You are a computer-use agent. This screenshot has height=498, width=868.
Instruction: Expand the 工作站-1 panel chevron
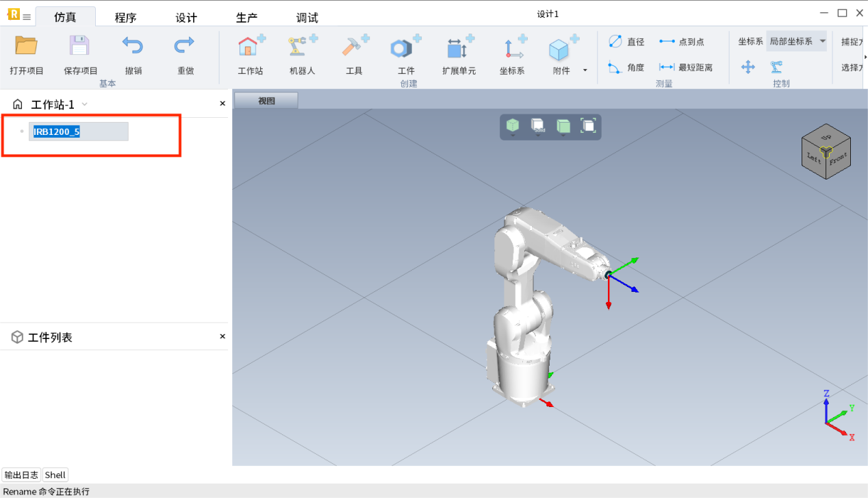(85, 105)
